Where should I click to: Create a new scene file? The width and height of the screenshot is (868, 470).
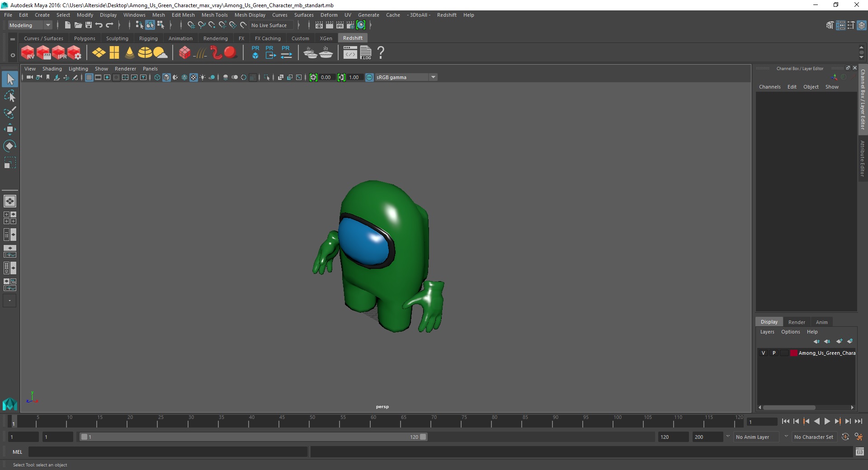(x=67, y=25)
